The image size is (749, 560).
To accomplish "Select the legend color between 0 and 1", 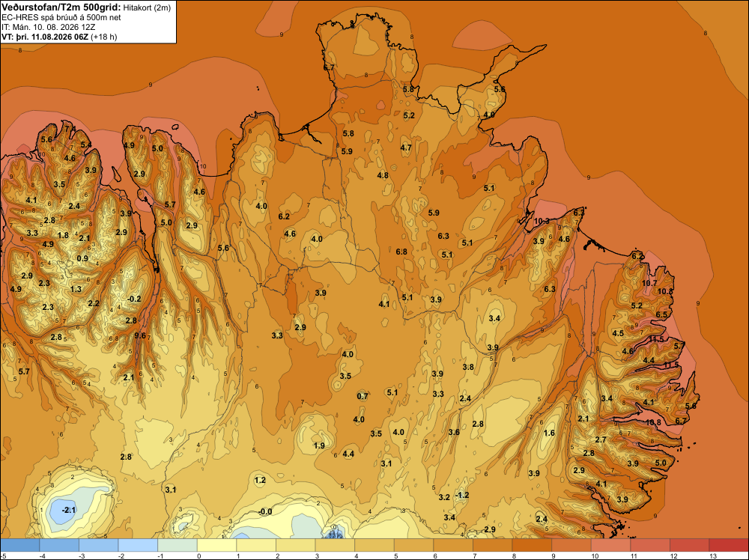I will click(x=217, y=545).
